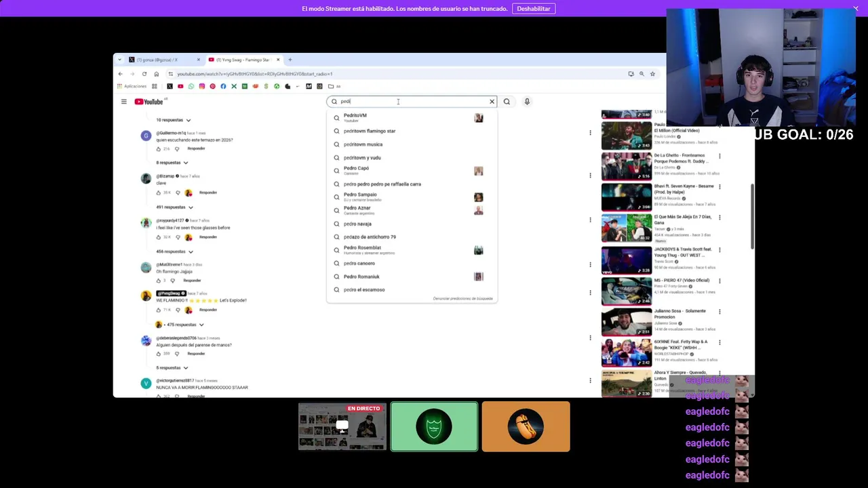Open the zoom icon in the address bar
Screen dimensions: 868x488
(x=642, y=74)
